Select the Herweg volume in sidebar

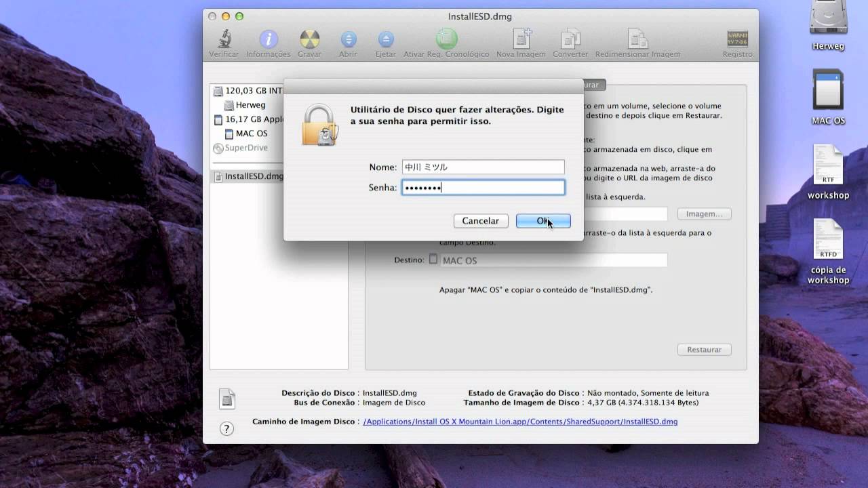[245, 105]
